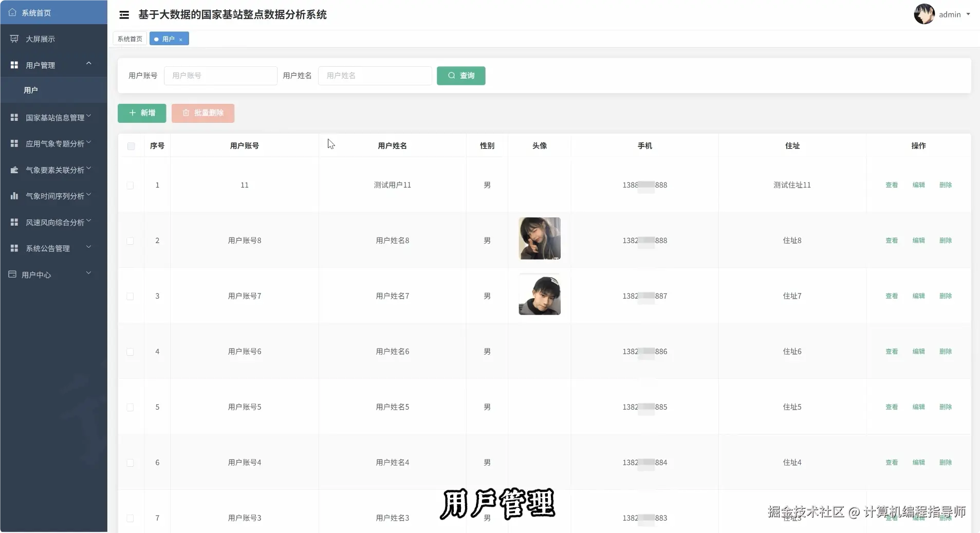Expand the 气象要素关联分析 menu
Image resolution: width=980 pixels, height=533 pixels.
[88, 169]
